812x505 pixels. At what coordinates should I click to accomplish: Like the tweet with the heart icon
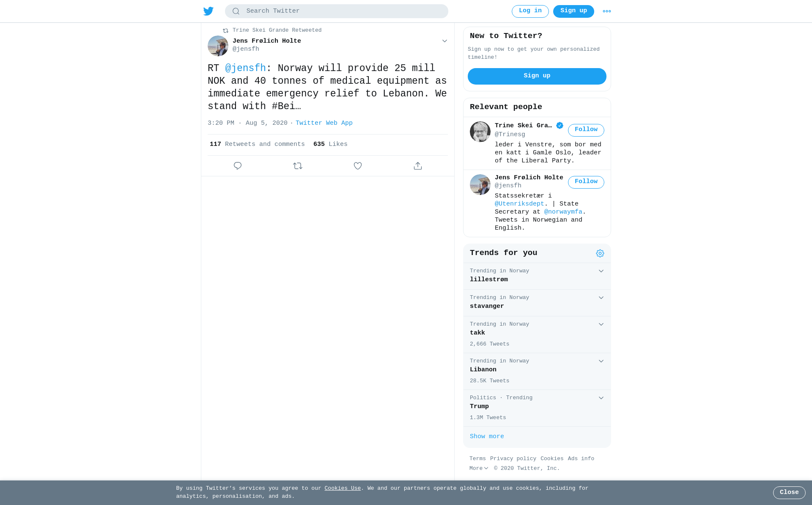pyautogui.click(x=358, y=166)
